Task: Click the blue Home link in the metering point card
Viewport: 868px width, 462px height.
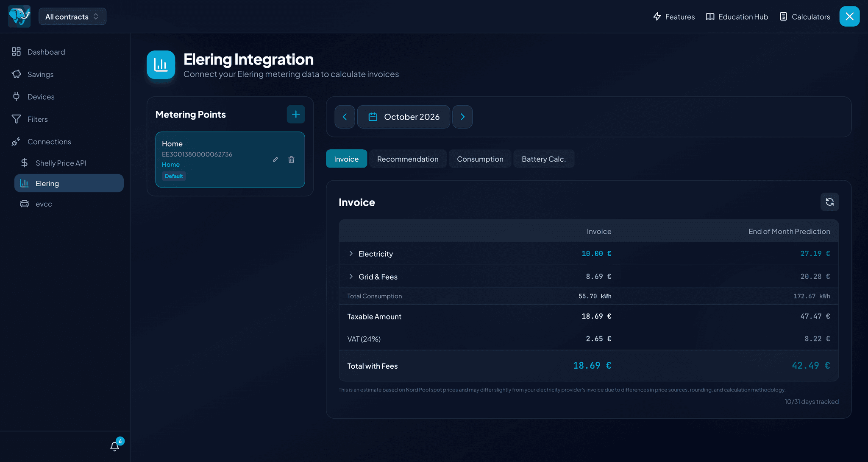Action: [x=171, y=165]
